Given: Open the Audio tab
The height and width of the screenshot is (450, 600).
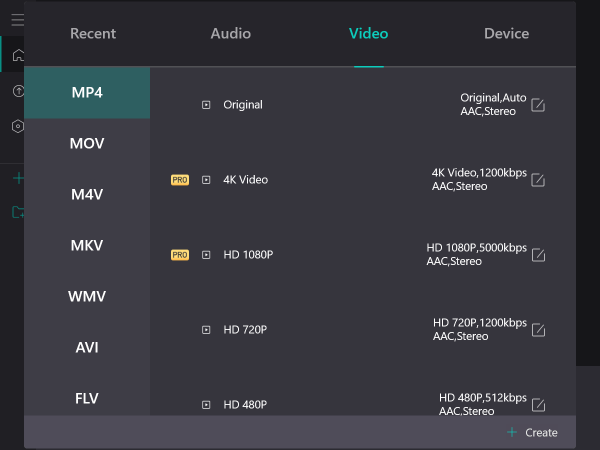Looking at the screenshot, I should pos(231,34).
